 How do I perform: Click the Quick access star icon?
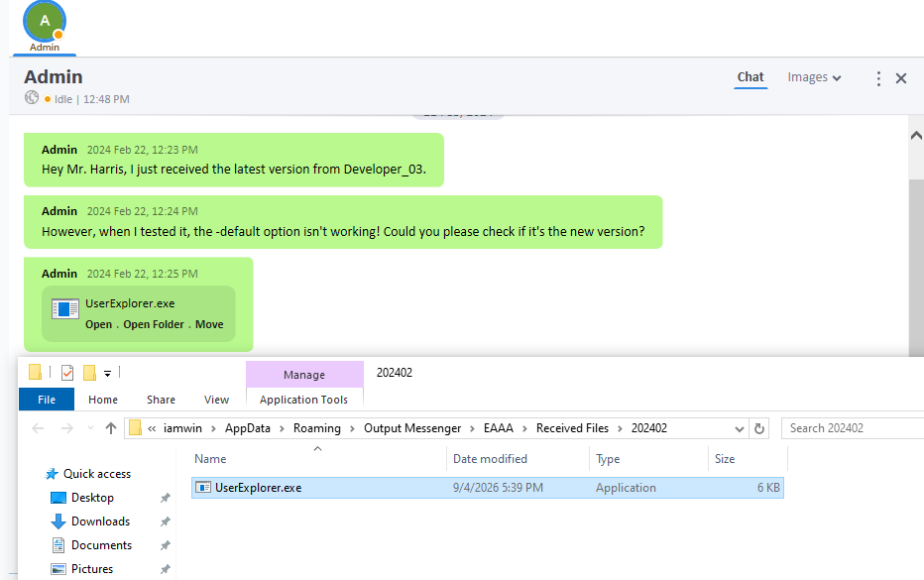[x=52, y=474]
